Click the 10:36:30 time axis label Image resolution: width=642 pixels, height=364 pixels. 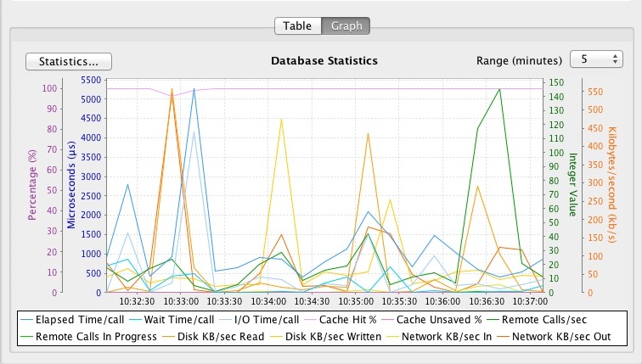click(487, 302)
